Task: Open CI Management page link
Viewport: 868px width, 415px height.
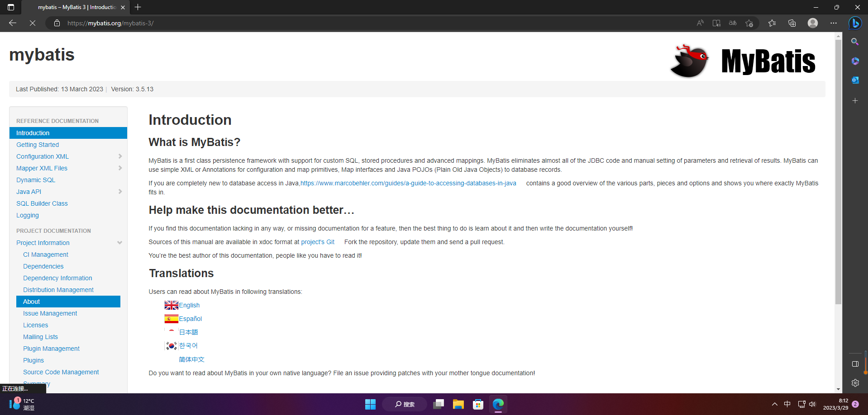Action: 46,255
